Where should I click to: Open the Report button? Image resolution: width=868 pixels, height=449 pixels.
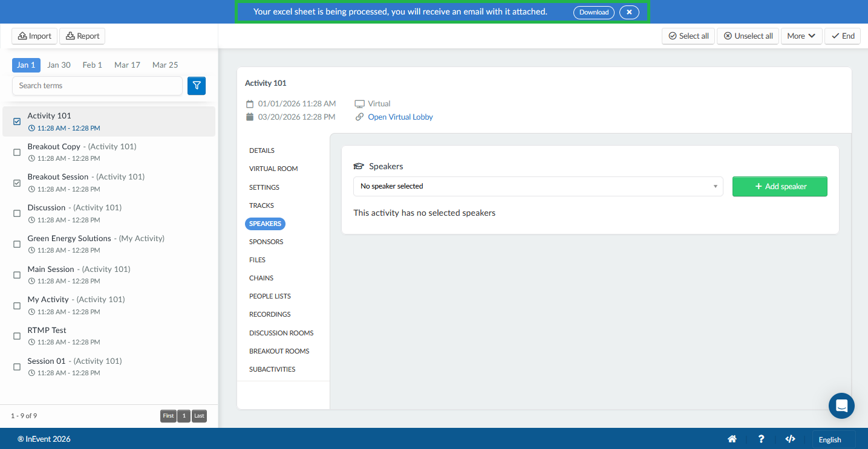(x=82, y=36)
